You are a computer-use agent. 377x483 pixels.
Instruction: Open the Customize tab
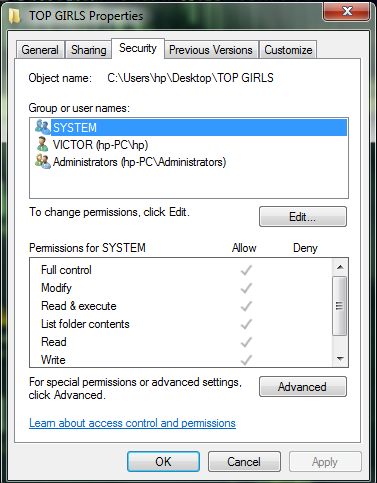pyautogui.click(x=288, y=50)
